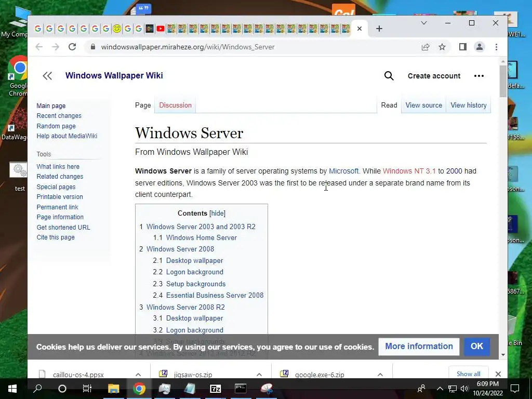Open Chrome side panel

tap(463, 47)
